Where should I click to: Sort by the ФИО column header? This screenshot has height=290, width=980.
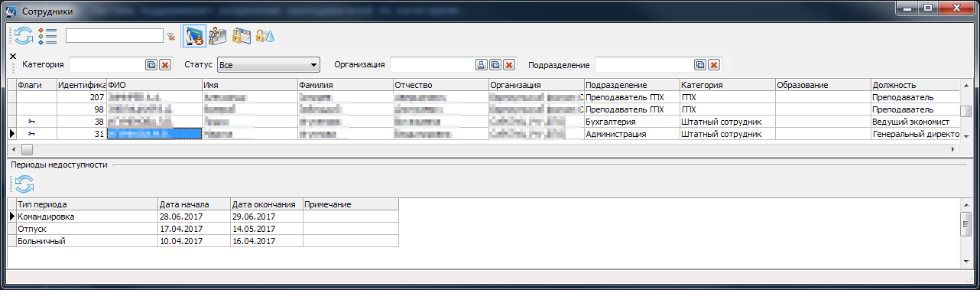(154, 85)
